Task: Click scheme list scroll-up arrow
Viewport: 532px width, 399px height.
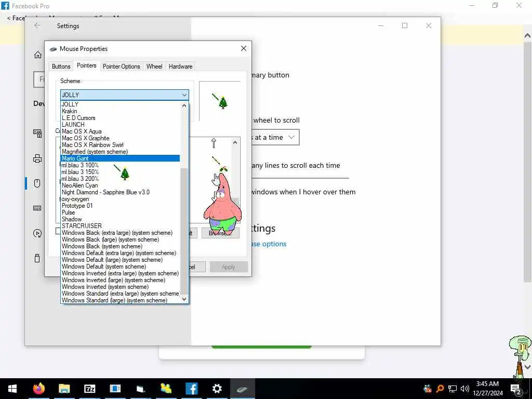Action: point(184,105)
